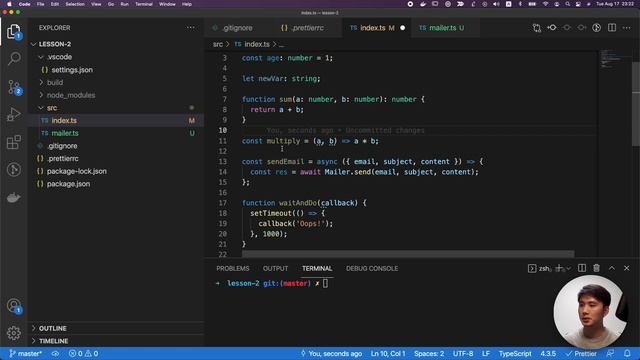Click the Prettier status item
Image resolution: width=640 pixels, height=360 pixels.
[581, 353]
